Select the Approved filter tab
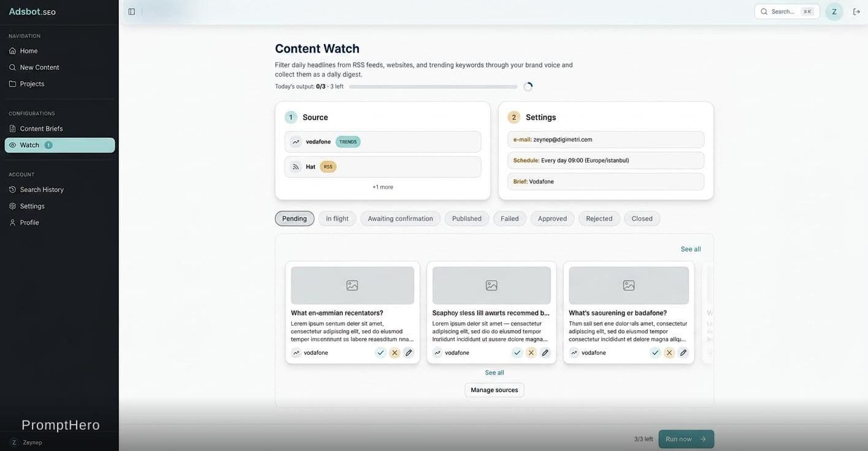868x451 pixels. click(x=553, y=219)
